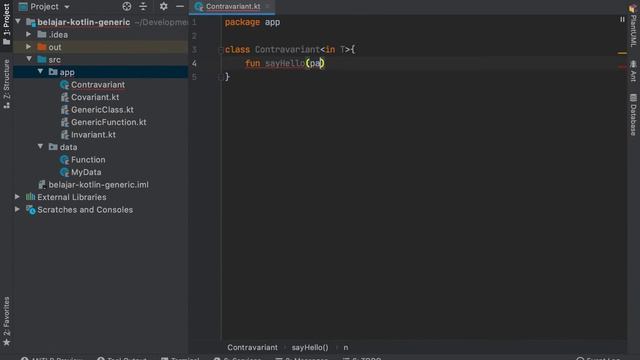Screen dimensions: 640x360
Task: Collapse the data package
Action: coord(40,147)
